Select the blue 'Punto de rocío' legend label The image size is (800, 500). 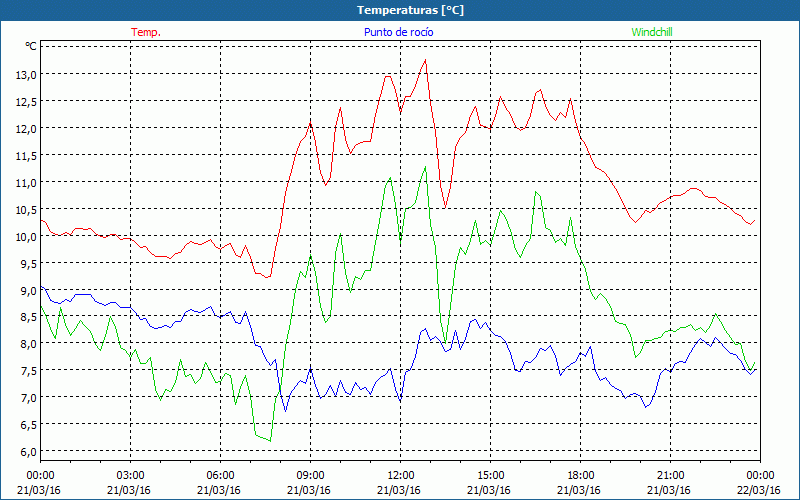(x=398, y=32)
